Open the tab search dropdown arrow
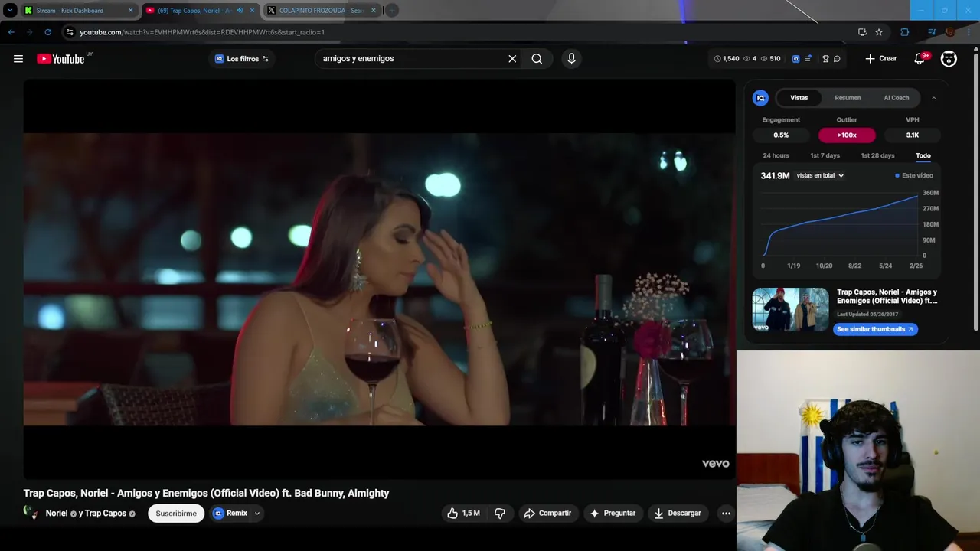Screen dimensions: 980x551 [10, 11]
